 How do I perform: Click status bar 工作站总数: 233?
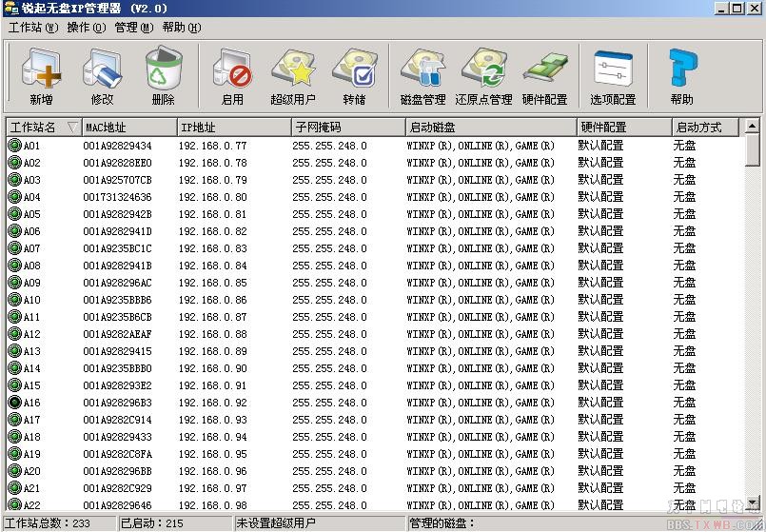(x=60, y=522)
